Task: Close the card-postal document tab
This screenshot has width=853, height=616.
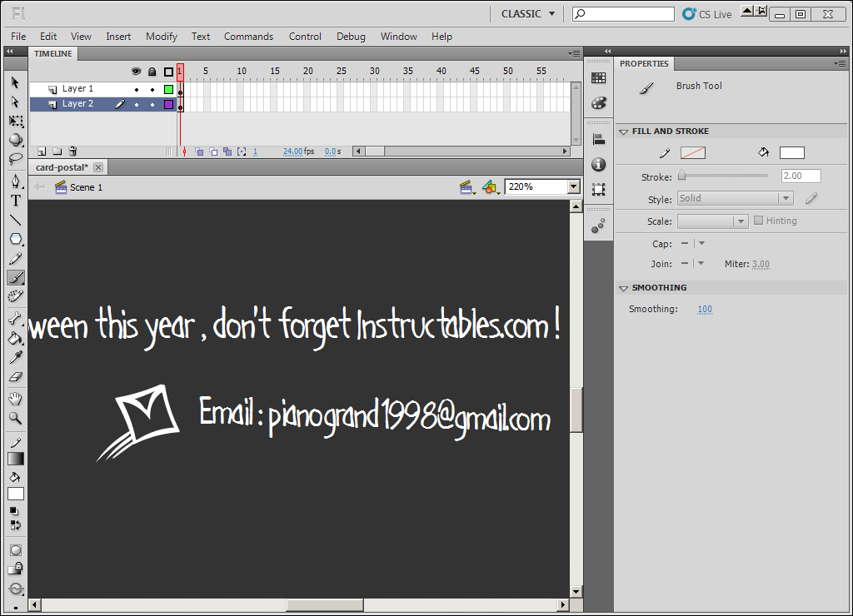Action: coord(98,167)
